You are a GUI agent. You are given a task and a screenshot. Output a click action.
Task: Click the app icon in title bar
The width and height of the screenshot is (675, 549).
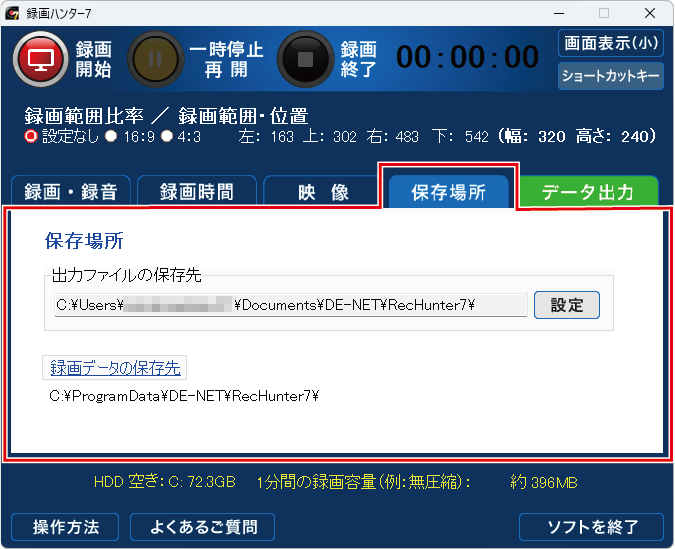tap(14, 13)
